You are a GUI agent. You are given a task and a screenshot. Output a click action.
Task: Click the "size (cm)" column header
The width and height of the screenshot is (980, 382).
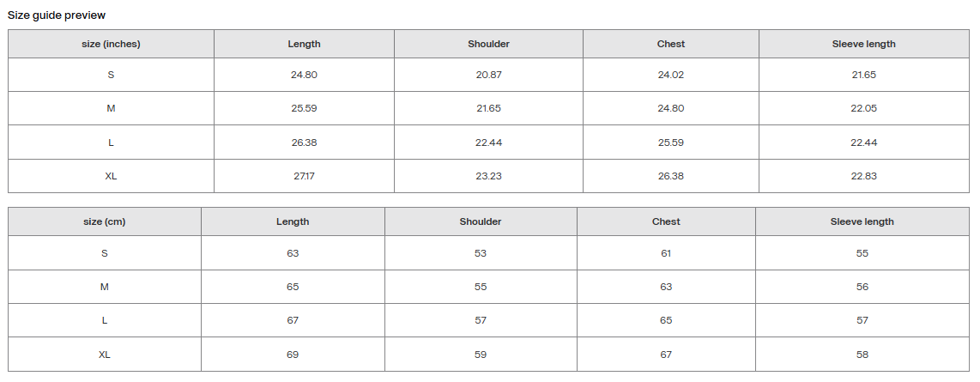coord(105,221)
